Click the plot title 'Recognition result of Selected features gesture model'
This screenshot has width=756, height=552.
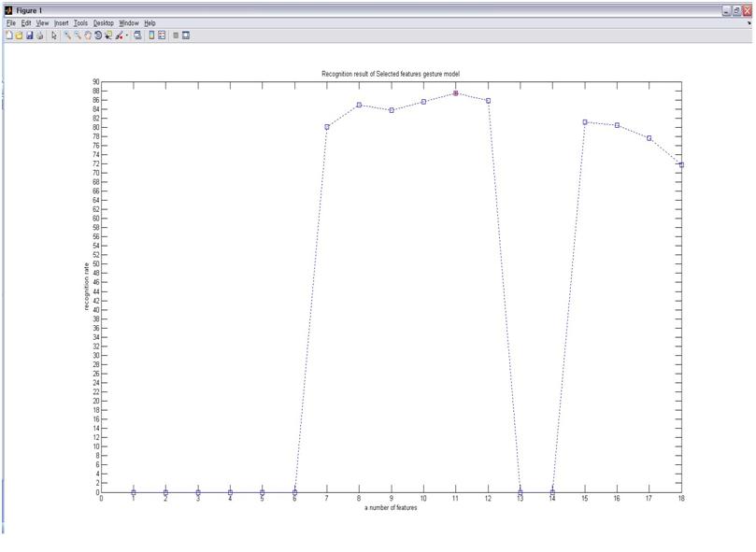[391, 74]
